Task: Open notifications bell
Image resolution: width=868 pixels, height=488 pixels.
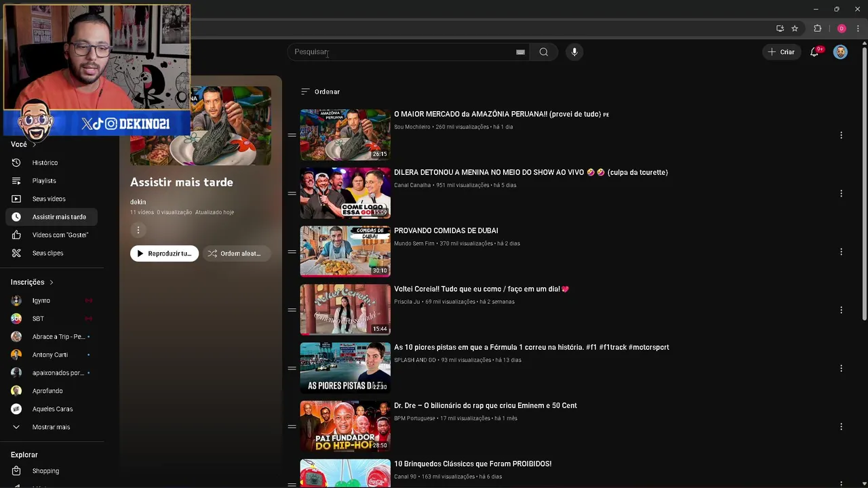Action: point(814,52)
